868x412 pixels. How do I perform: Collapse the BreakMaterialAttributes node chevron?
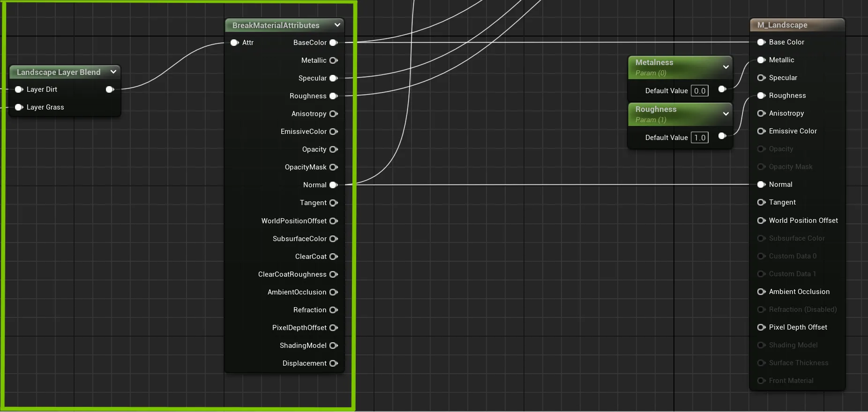[337, 25]
